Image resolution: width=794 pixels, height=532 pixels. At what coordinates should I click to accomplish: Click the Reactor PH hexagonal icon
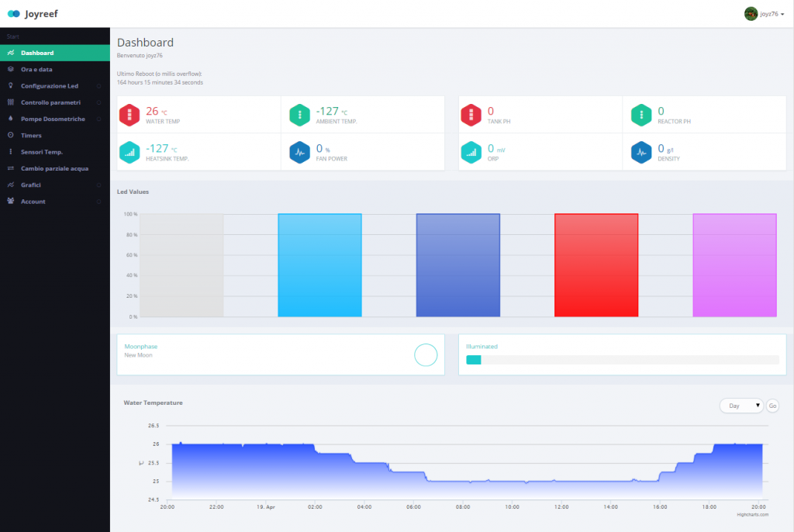pyautogui.click(x=641, y=114)
